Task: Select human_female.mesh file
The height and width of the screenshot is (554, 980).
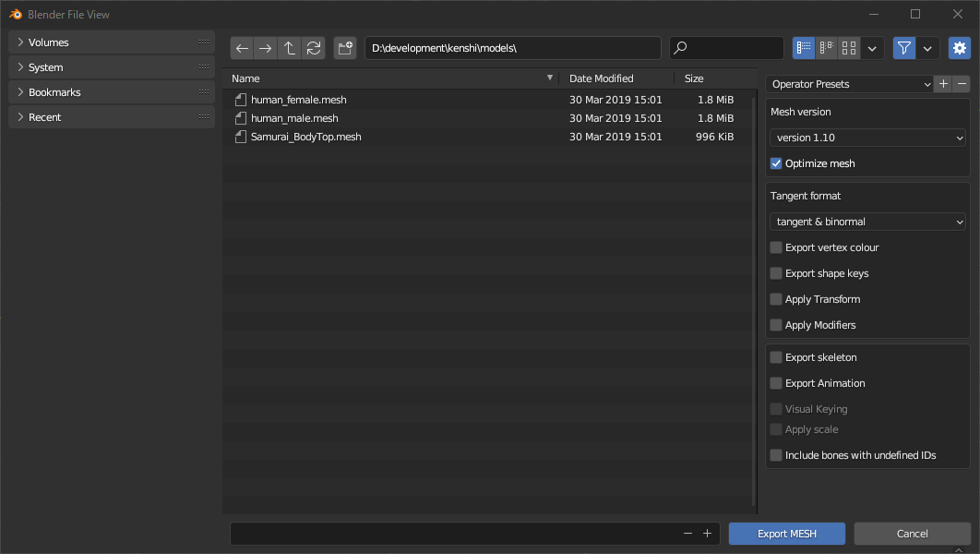Action: 486,100
